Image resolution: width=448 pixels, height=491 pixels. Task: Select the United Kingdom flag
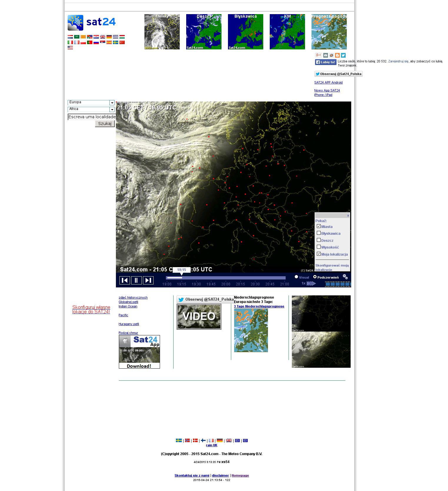[x=103, y=37]
